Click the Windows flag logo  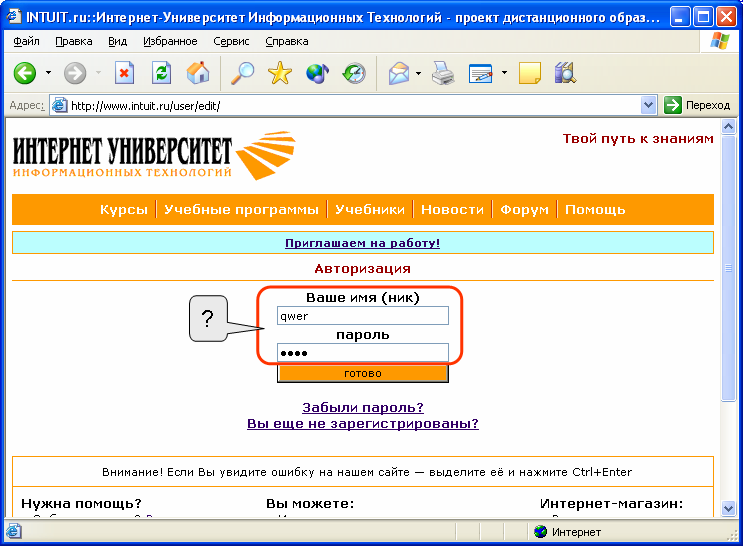[720, 41]
